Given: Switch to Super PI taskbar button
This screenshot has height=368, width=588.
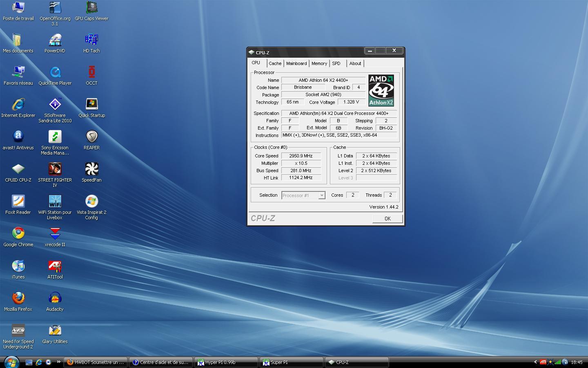Looking at the screenshot, I should 292,362.
